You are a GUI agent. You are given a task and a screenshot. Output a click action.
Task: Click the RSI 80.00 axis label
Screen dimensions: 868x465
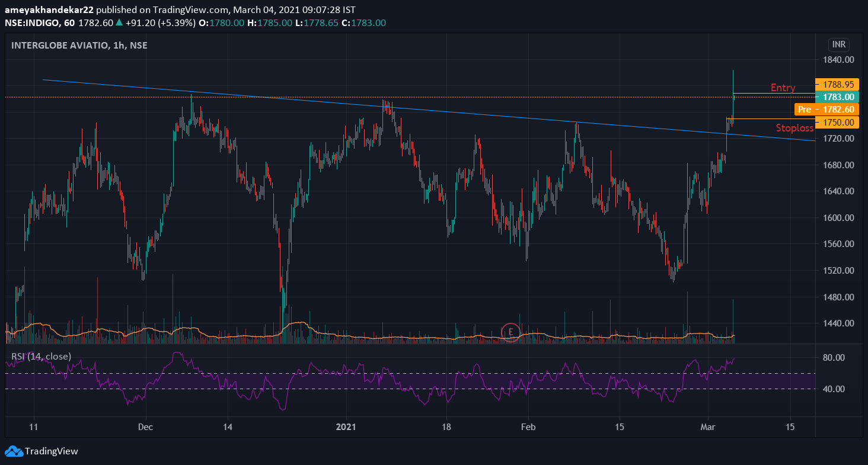[x=834, y=358]
